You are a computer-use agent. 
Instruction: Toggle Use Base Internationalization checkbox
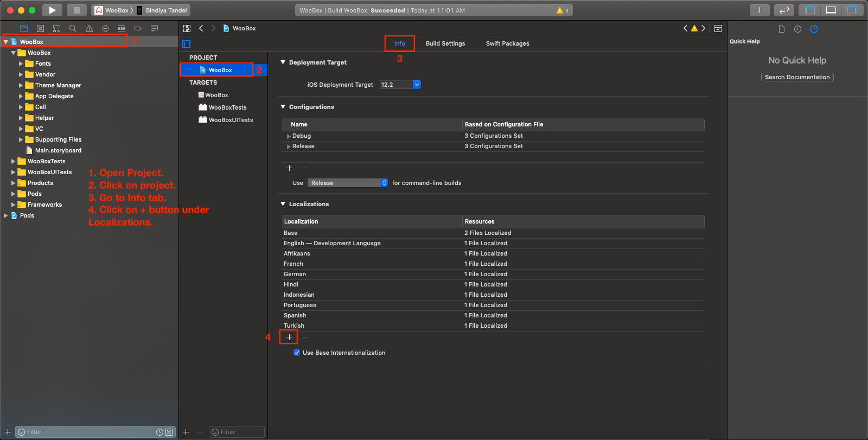pos(297,353)
